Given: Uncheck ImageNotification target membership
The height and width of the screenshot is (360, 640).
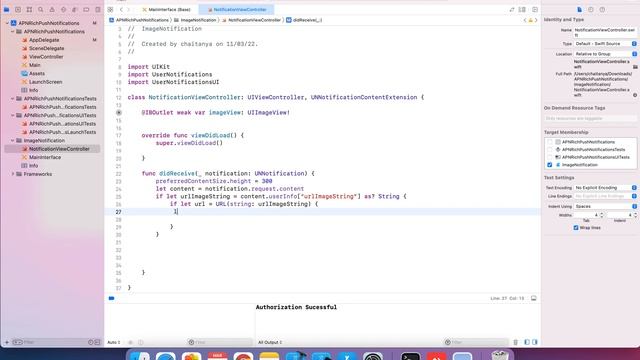Looking at the screenshot, I should point(549,165).
